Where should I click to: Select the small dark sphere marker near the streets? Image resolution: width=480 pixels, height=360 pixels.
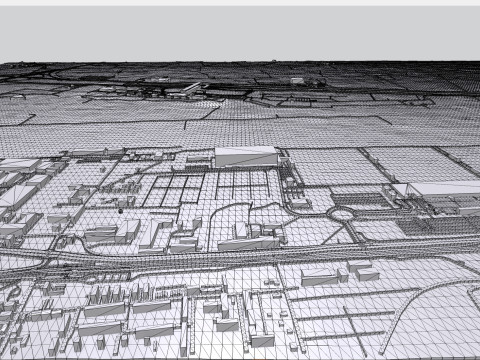pos(120,211)
